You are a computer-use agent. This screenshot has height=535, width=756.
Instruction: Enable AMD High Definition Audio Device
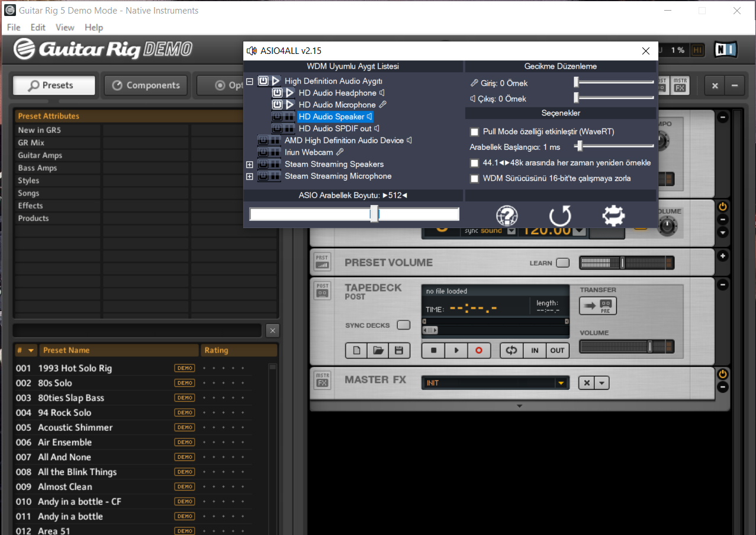tap(263, 140)
